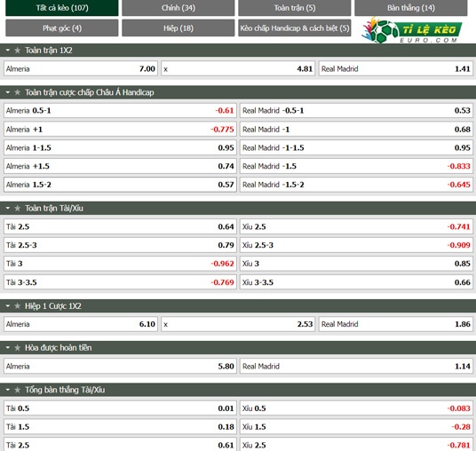
Task: Favorite the Toàn trận 1X2 section star
Action: click(17, 51)
